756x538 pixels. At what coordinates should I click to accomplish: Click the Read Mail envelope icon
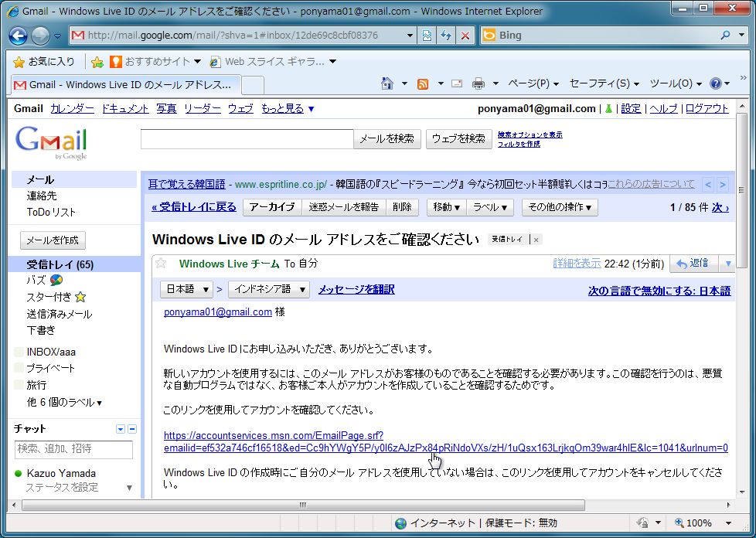point(457,84)
